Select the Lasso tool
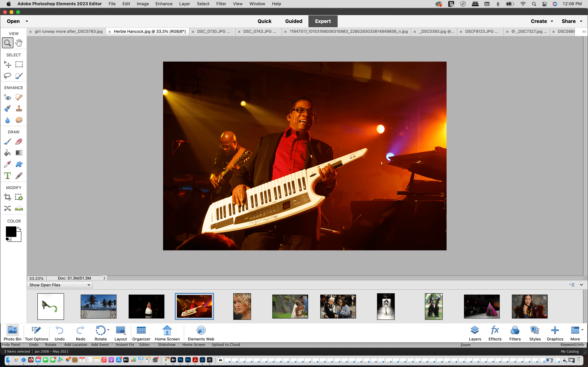This screenshot has height=367, width=588. click(x=8, y=76)
